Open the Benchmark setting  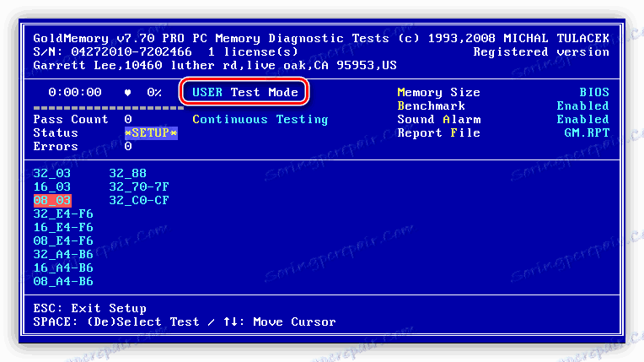(x=432, y=105)
